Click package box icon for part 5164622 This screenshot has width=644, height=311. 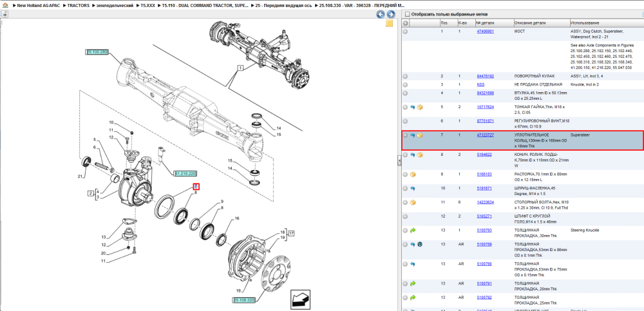[420, 155]
